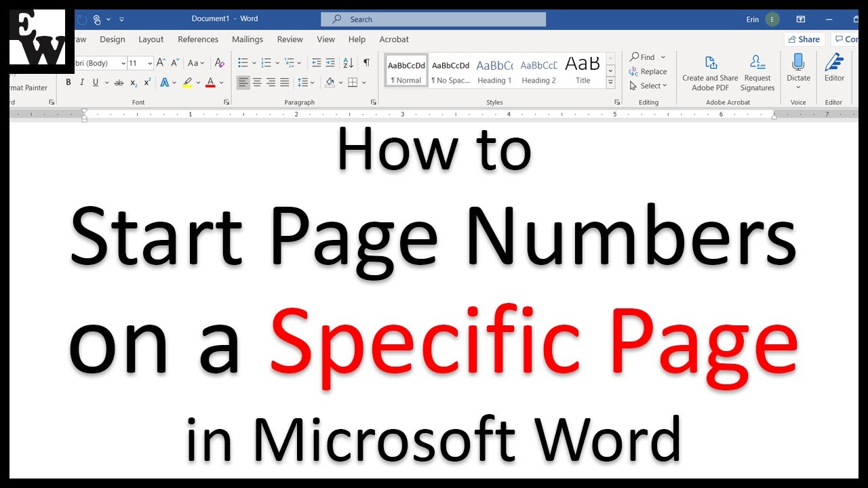
Task: Toggle Align Left paragraph button
Action: [x=243, y=83]
